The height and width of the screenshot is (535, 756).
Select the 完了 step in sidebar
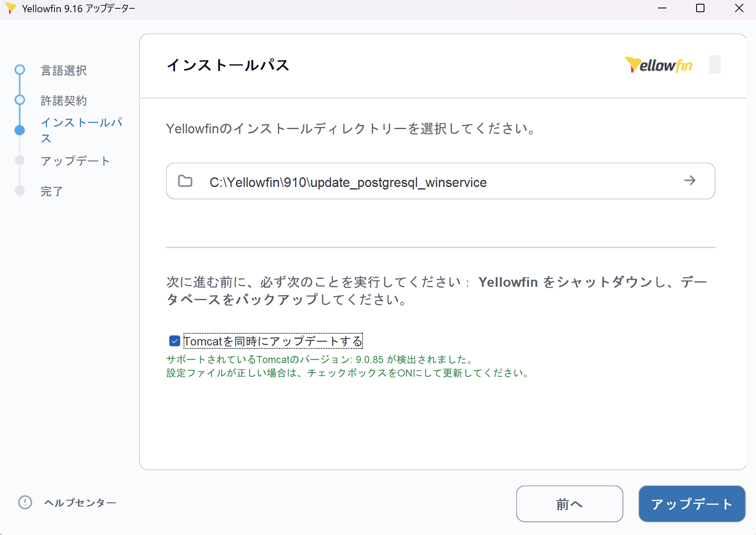(52, 191)
